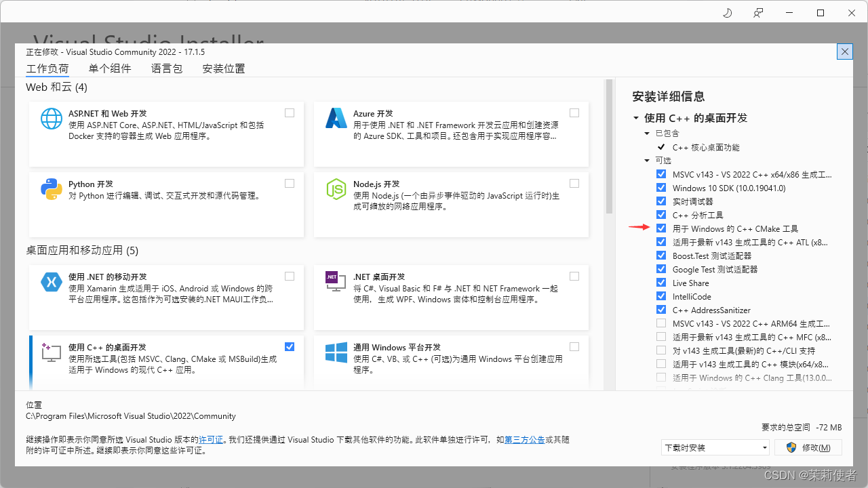868x488 pixels.
Task: Switch to the 工作负荷 tab
Action: (x=47, y=68)
